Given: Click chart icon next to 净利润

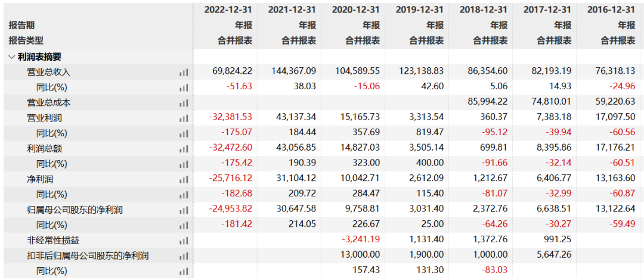Looking at the screenshot, I should click(x=184, y=179).
